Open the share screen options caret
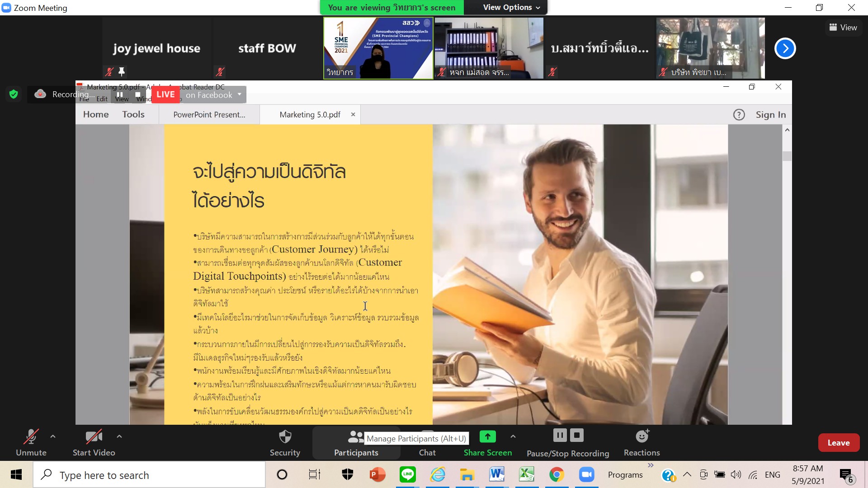 [x=513, y=436]
